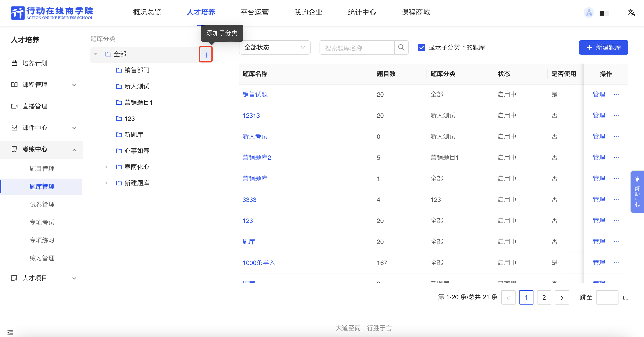Select the 新题库 folder

(130, 135)
